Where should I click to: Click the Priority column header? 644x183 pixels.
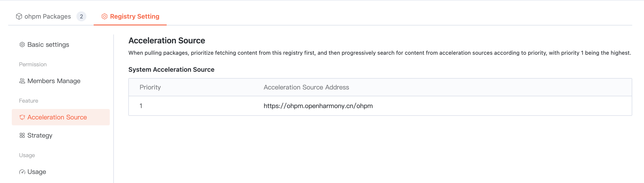[150, 87]
